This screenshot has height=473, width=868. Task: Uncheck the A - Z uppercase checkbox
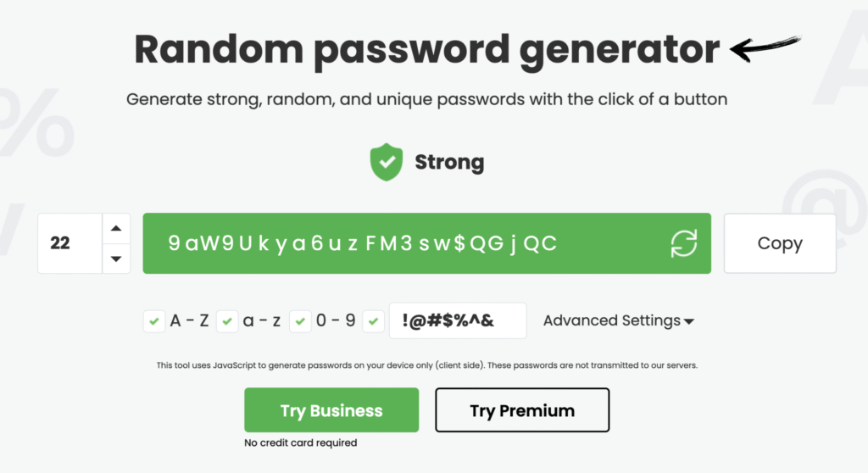tap(154, 321)
